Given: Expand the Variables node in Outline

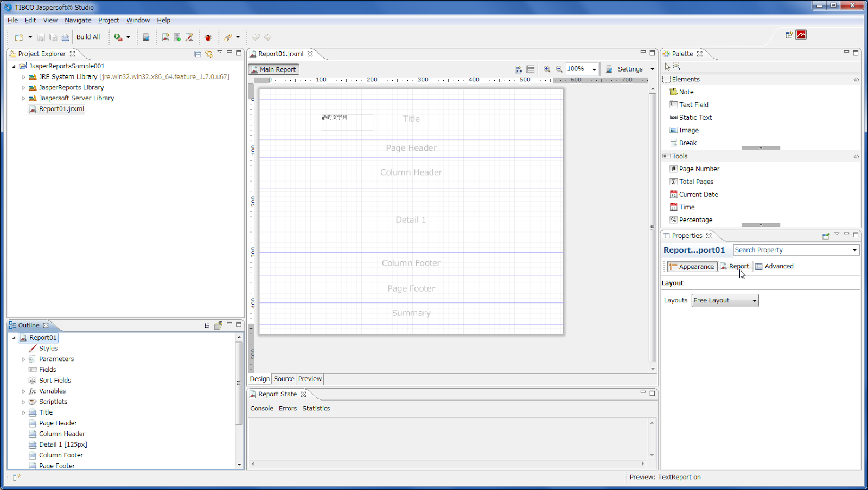Looking at the screenshot, I should pos(23,391).
